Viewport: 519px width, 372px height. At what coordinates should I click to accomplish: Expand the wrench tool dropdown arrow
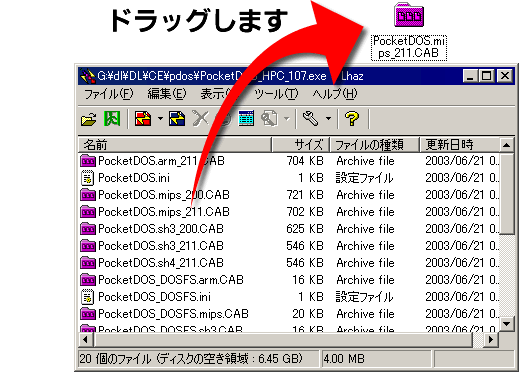[328, 119]
